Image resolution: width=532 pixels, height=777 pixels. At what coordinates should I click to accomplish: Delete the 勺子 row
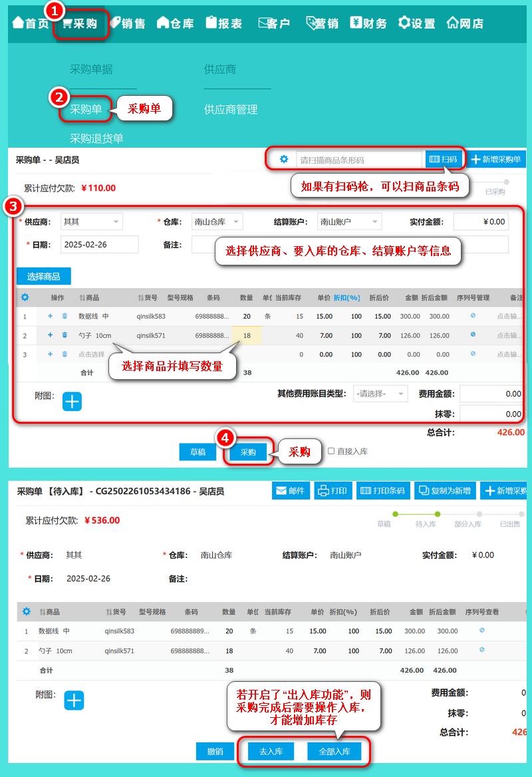tap(65, 335)
